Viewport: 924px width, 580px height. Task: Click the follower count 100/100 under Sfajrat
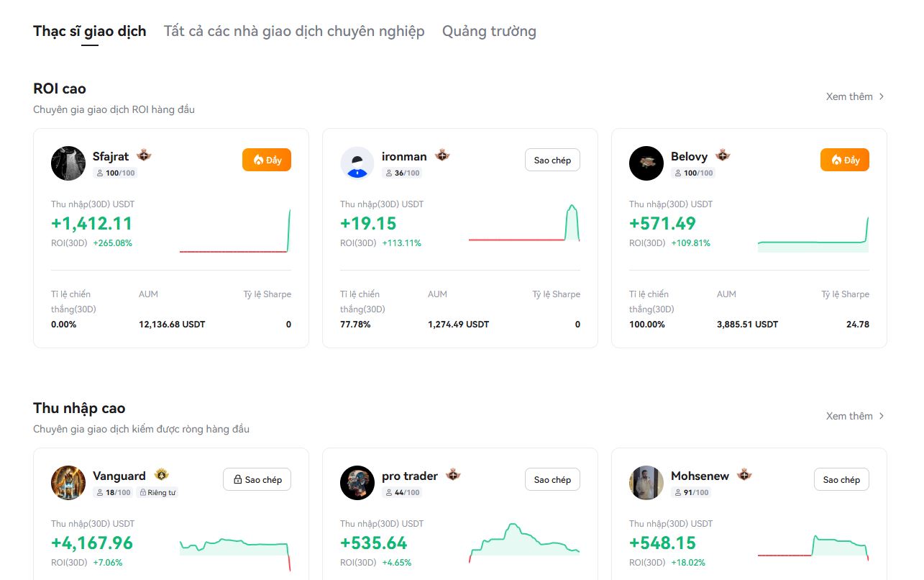click(115, 173)
